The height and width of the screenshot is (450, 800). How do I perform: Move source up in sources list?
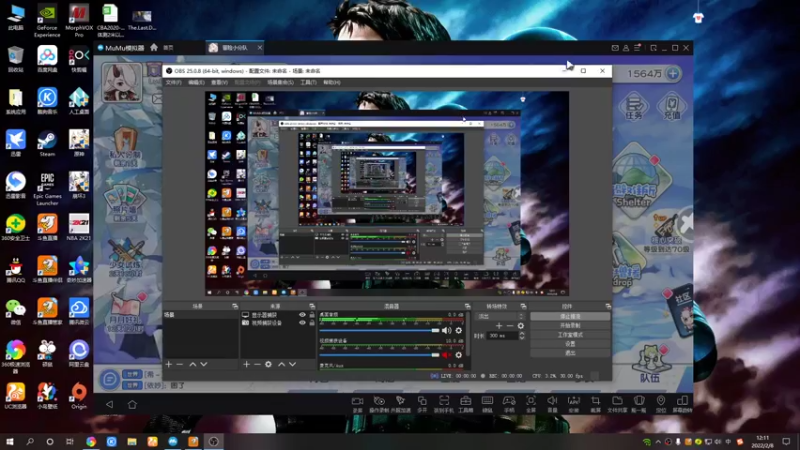click(x=282, y=364)
